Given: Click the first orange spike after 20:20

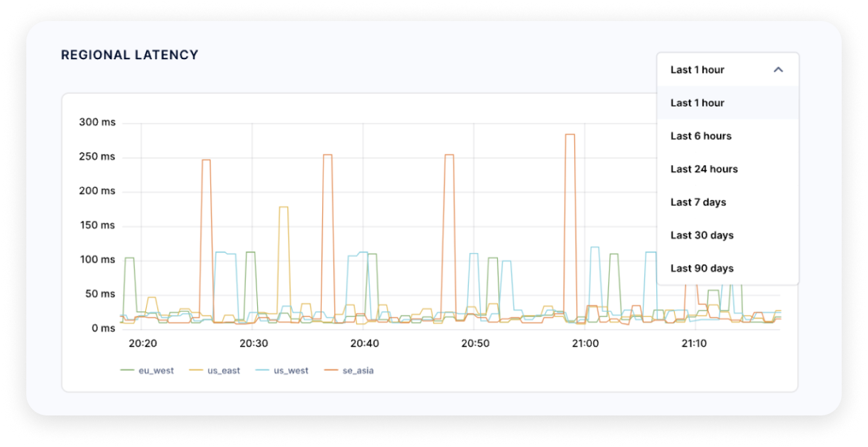Looking at the screenshot, I should point(206,160).
